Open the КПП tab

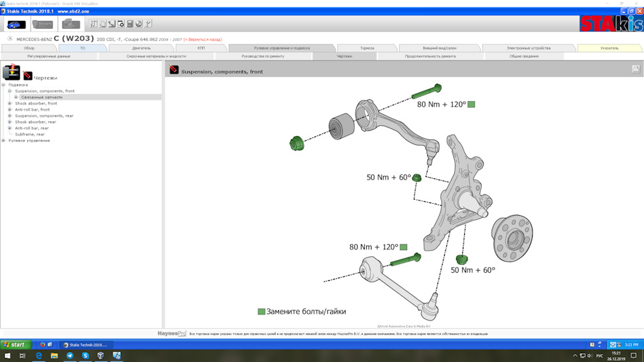(201, 48)
